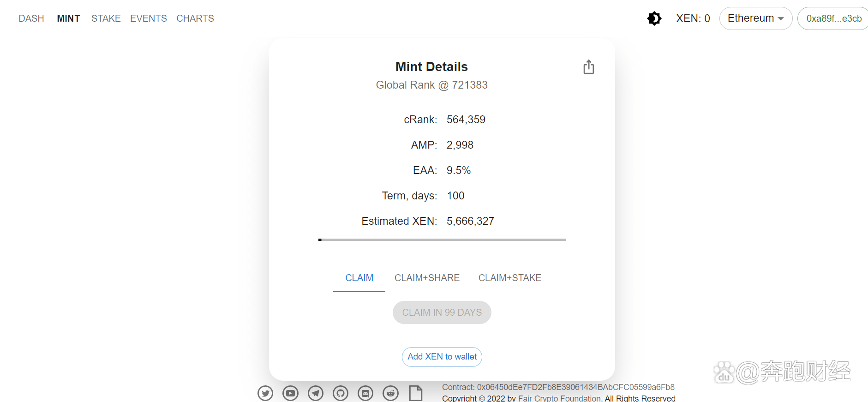Open the document page icon in footer

416,393
